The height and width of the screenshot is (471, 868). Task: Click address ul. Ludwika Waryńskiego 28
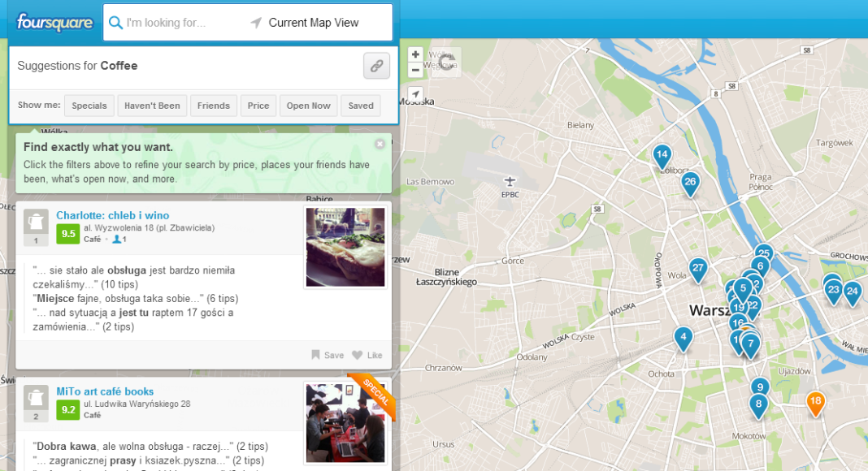pos(137,404)
